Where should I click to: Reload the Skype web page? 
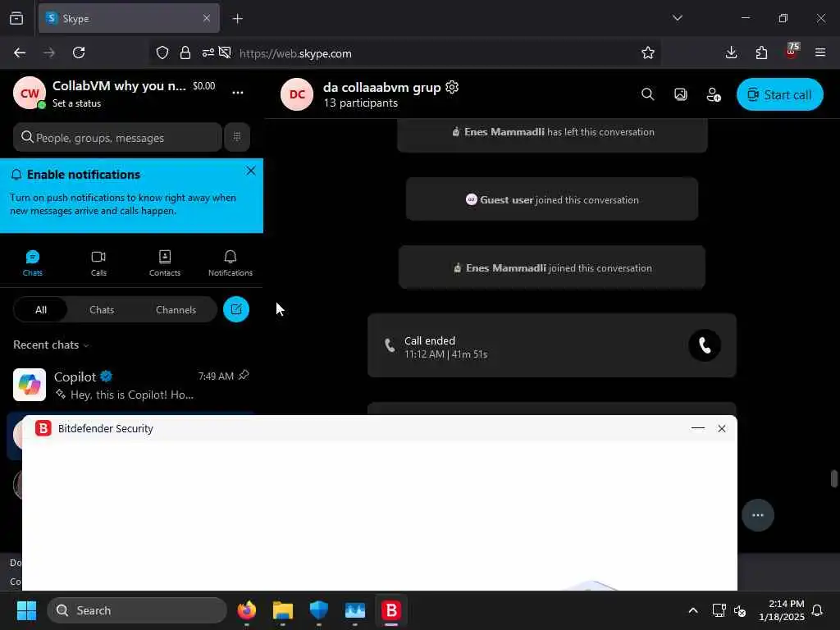79,52
